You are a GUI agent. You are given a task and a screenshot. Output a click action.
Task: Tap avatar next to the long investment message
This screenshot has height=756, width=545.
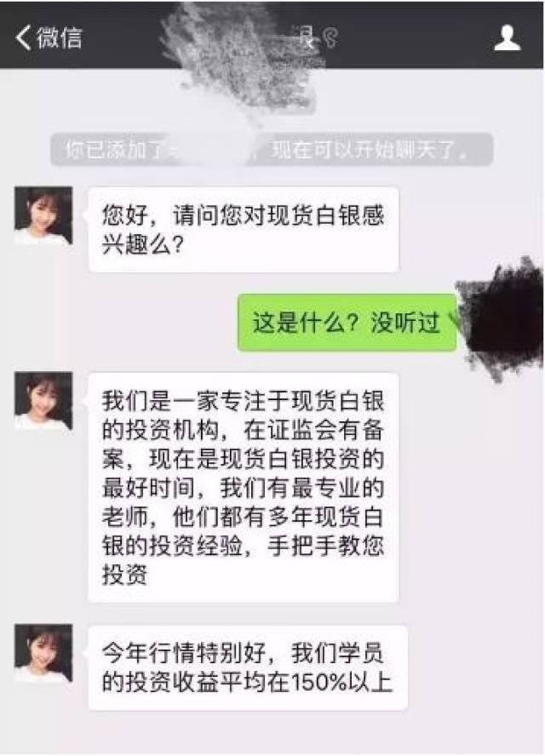(x=43, y=401)
